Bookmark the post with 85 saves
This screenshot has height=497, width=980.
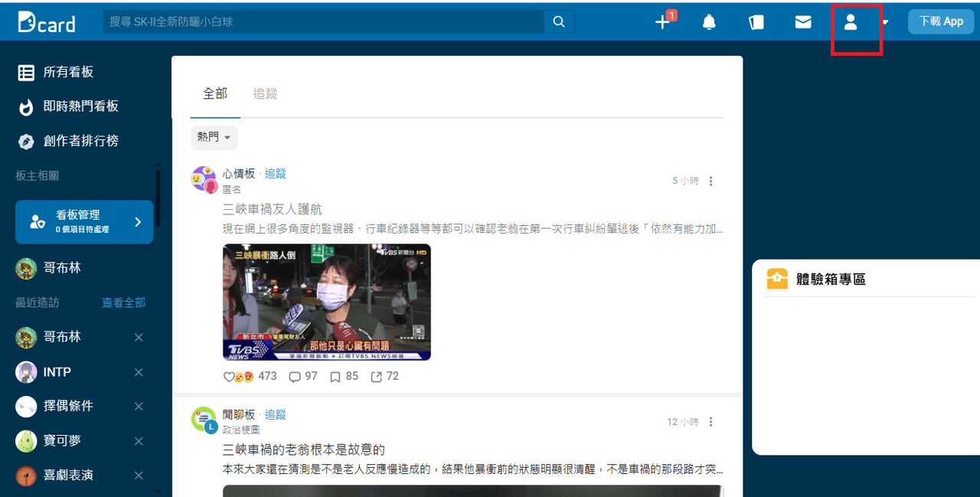point(344,377)
